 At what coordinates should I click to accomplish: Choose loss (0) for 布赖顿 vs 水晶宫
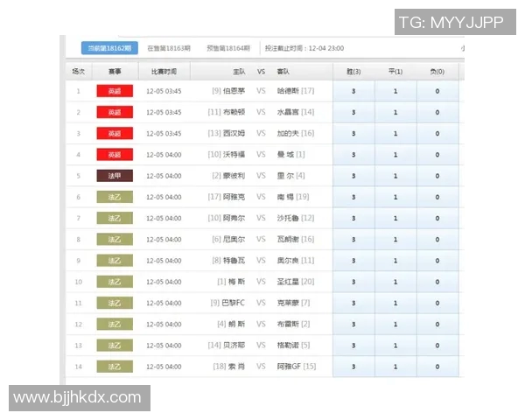437,112
